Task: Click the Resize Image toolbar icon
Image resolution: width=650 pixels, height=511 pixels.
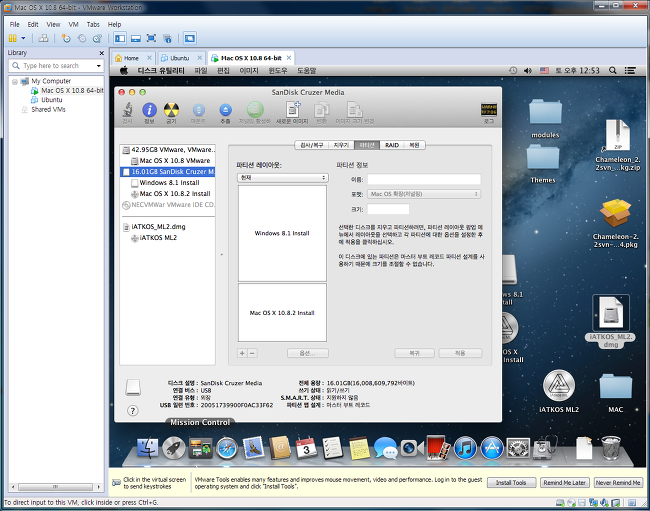Action: point(354,110)
